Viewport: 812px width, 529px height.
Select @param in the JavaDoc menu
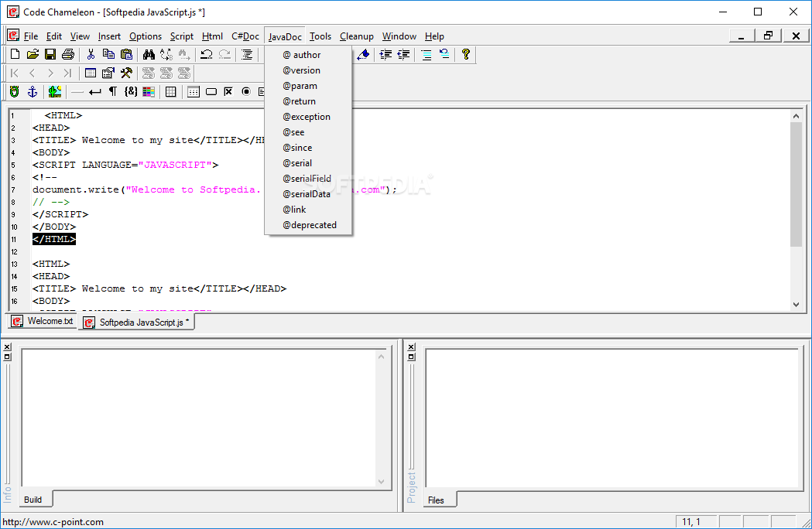click(x=308, y=86)
